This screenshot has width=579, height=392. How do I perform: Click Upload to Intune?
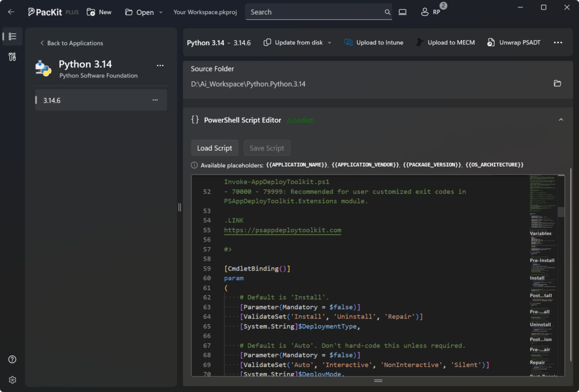pyautogui.click(x=374, y=42)
